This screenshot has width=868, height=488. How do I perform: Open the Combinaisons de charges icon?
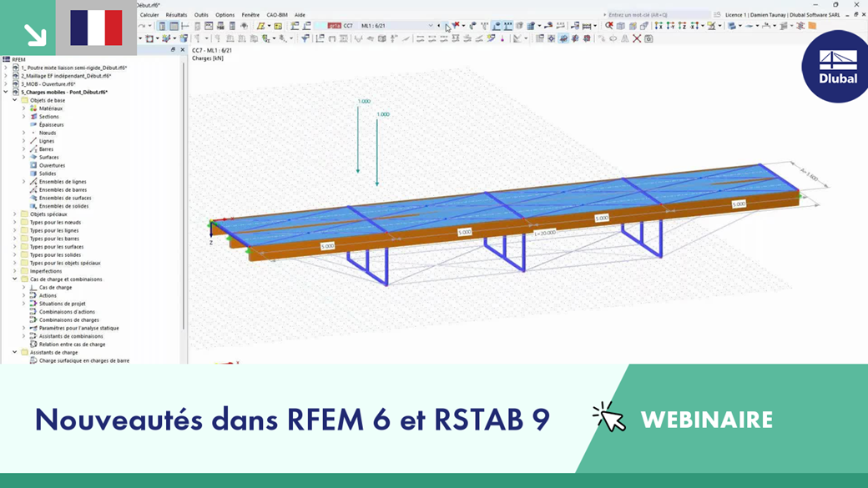pos(33,319)
